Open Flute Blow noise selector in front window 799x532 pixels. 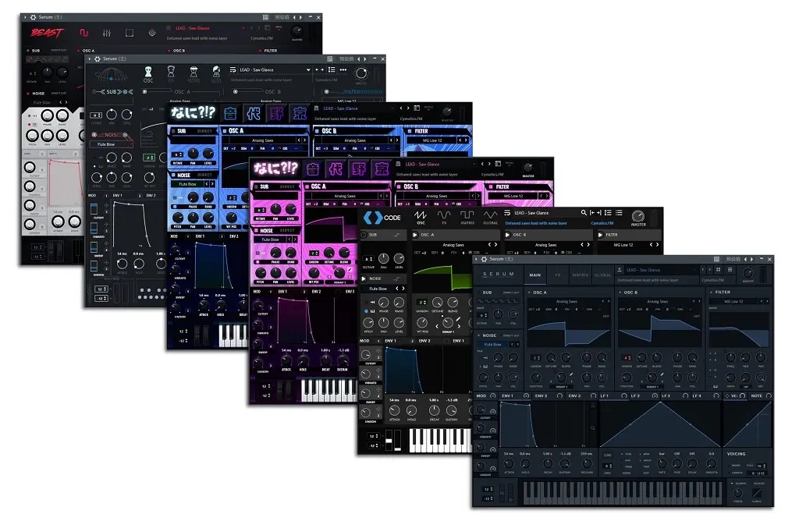tap(492, 344)
